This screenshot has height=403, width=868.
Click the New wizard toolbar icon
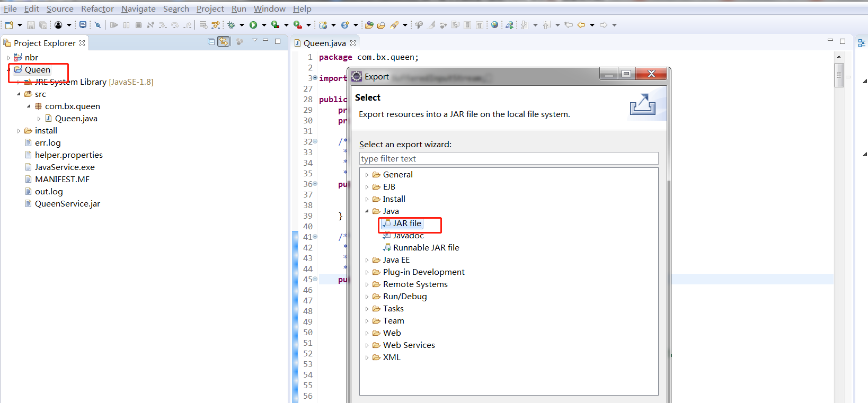coord(9,25)
